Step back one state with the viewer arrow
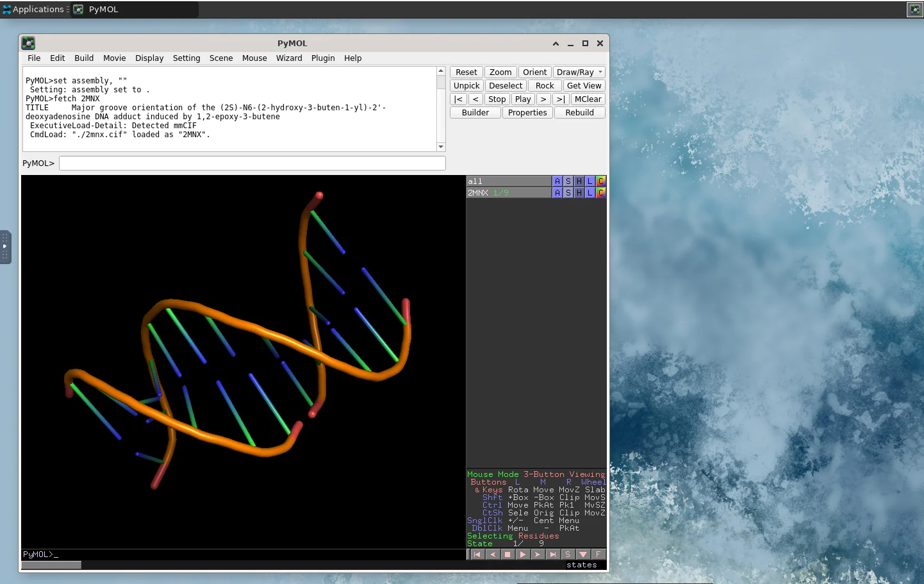Image resolution: width=924 pixels, height=584 pixels. (493, 555)
